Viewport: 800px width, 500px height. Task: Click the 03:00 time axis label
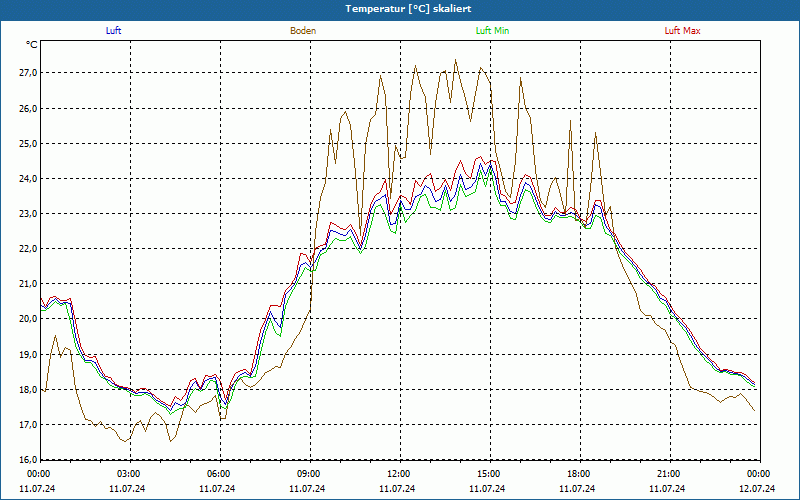point(128,474)
